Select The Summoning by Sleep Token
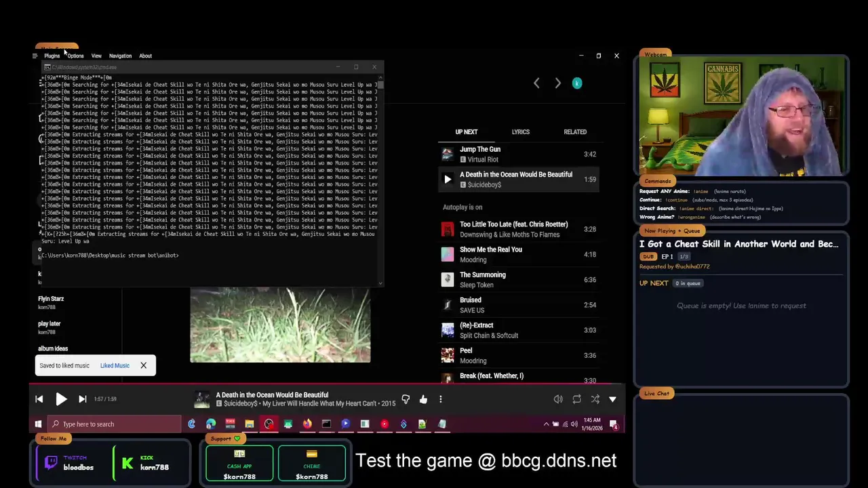 pyautogui.click(x=519, y=279)
